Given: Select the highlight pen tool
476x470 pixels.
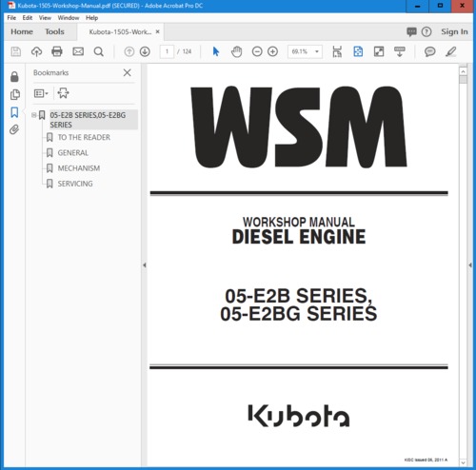Looking at the screenshot, I should [x=451, y=51].
